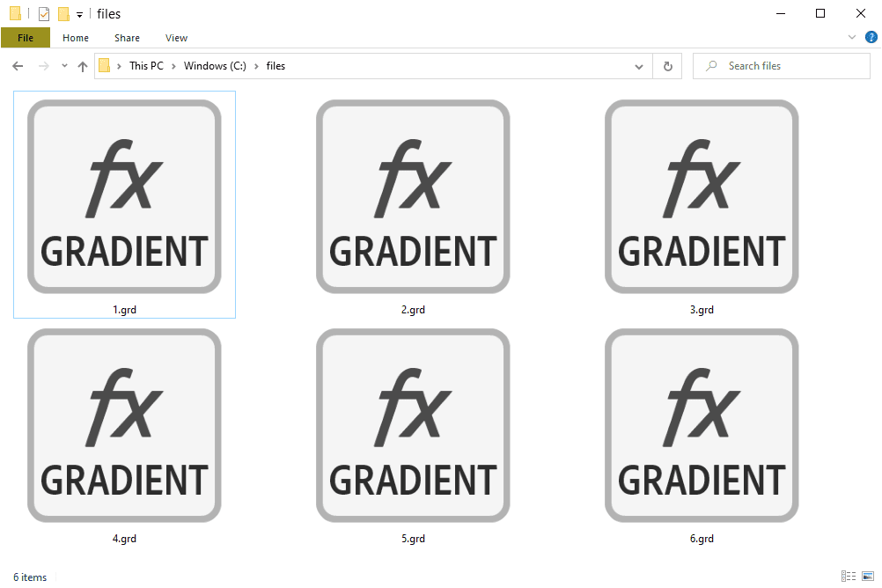Screen dimensions: 882x588
Task: Select the 4.grd gradient file icon
Action: click(x=124, y=425)
